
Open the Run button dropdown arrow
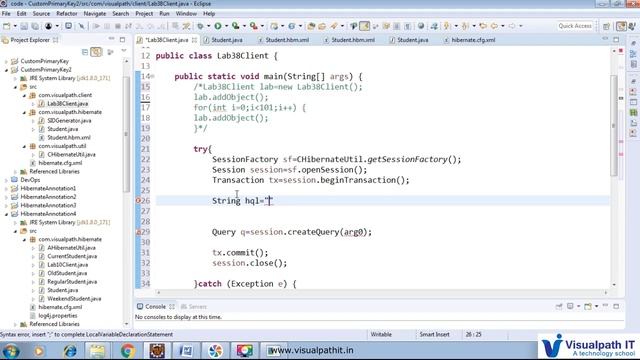226,26
